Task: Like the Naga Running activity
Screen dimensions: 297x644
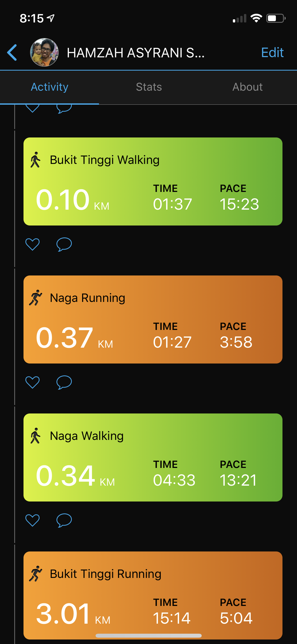Action: pyautogui.click(x=32, y=382)
